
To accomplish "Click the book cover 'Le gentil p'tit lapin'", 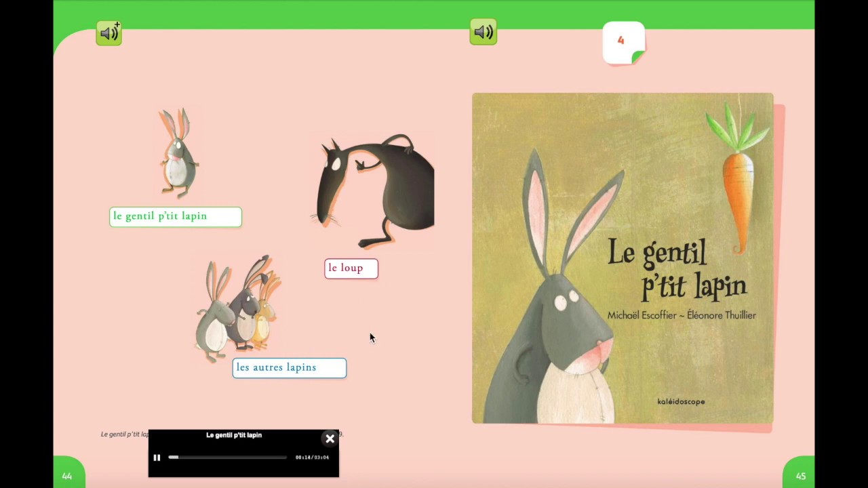I will point(623,258).
